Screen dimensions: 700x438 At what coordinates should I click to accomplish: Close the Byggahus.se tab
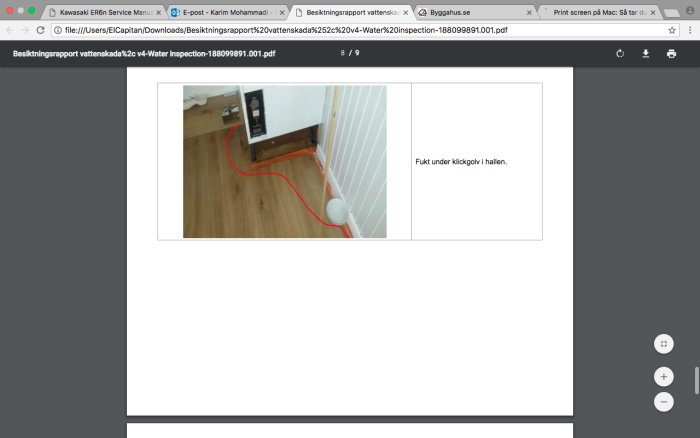point(529,13)
